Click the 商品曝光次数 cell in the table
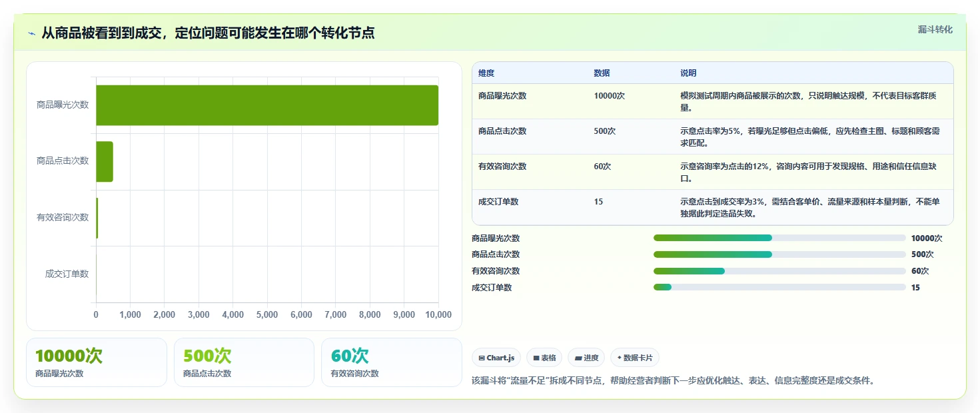The width and height of the screenshot is (980, 413). (x=502, y=96)
